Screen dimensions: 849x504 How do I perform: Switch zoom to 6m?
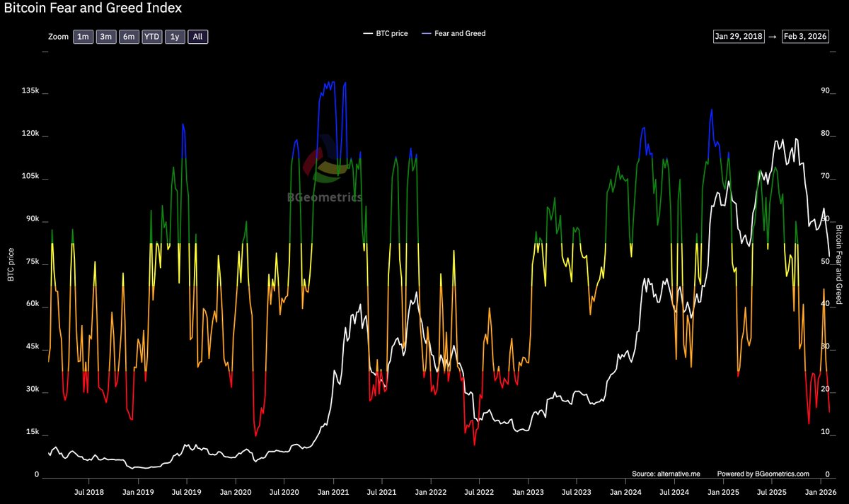tap(129, 37)
